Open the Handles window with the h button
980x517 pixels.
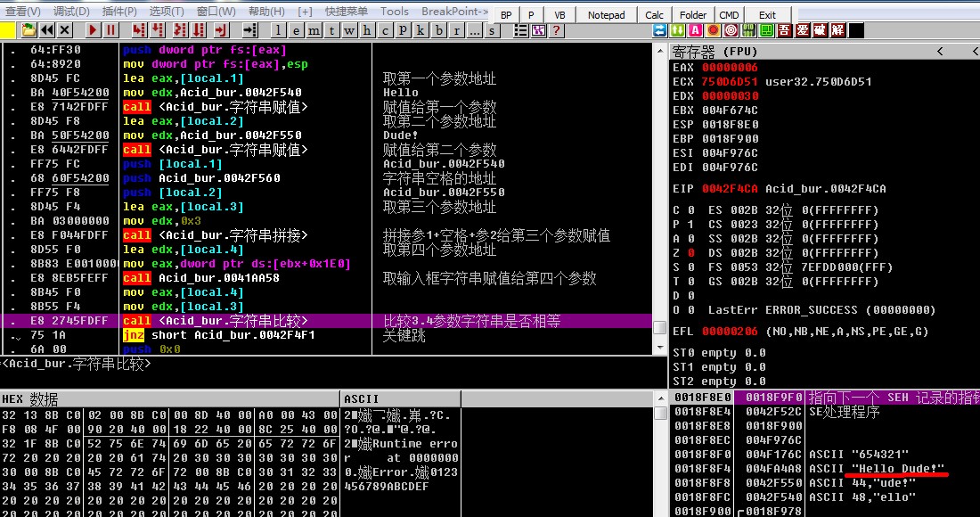367,30
